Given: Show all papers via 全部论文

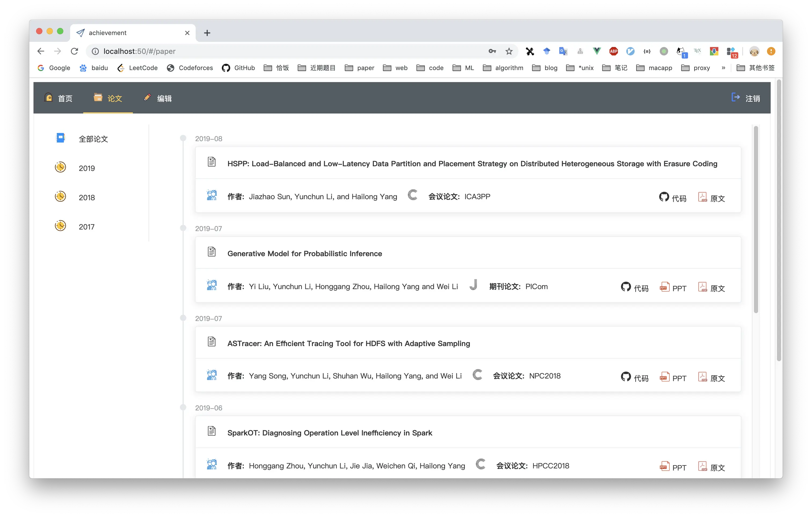Looking at the screenshot, I should point(93,139).
